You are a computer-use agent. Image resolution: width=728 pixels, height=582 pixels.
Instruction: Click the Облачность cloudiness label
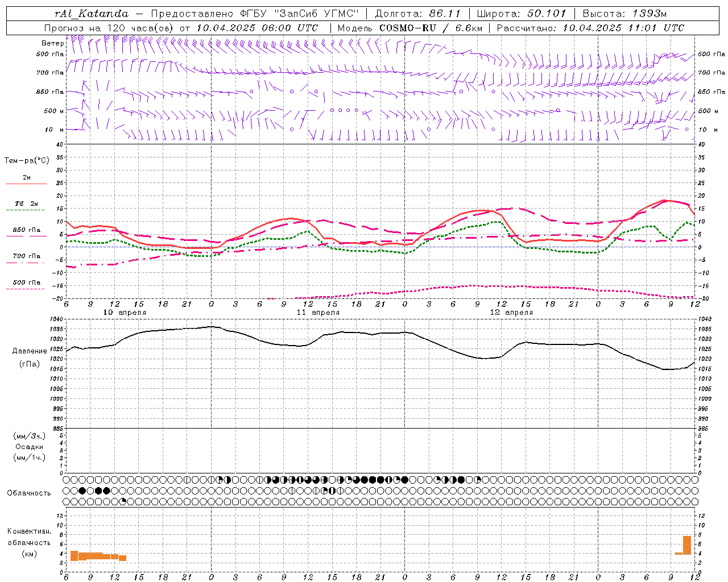[29, 493]
